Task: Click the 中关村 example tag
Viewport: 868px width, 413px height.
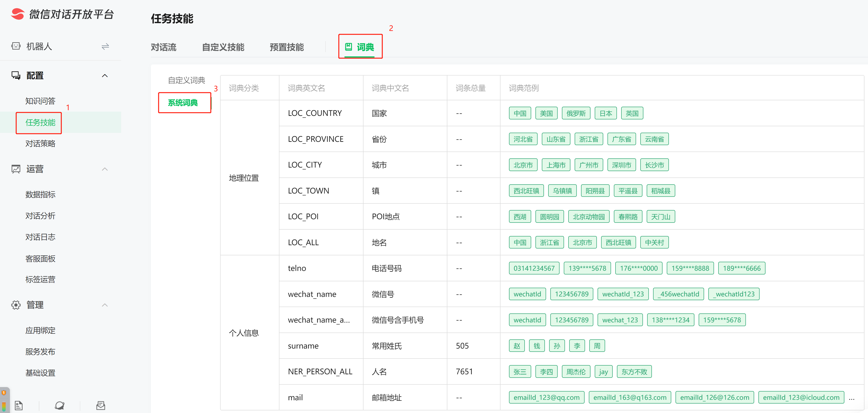Action: click(654, 242)
